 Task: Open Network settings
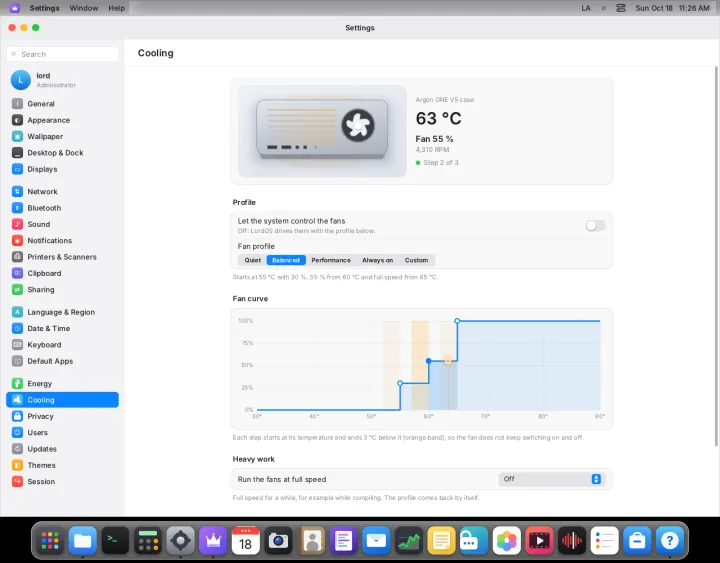(x=62, y=191)
